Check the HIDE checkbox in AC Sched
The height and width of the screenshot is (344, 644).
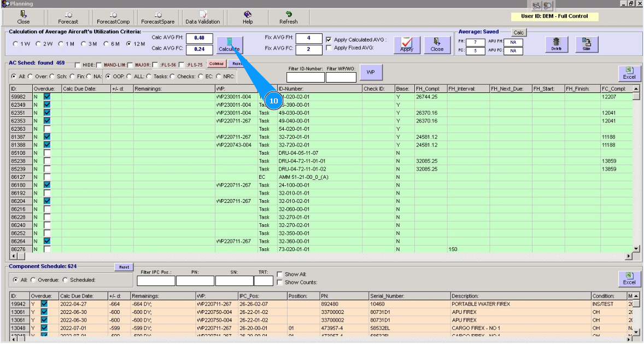78,65
